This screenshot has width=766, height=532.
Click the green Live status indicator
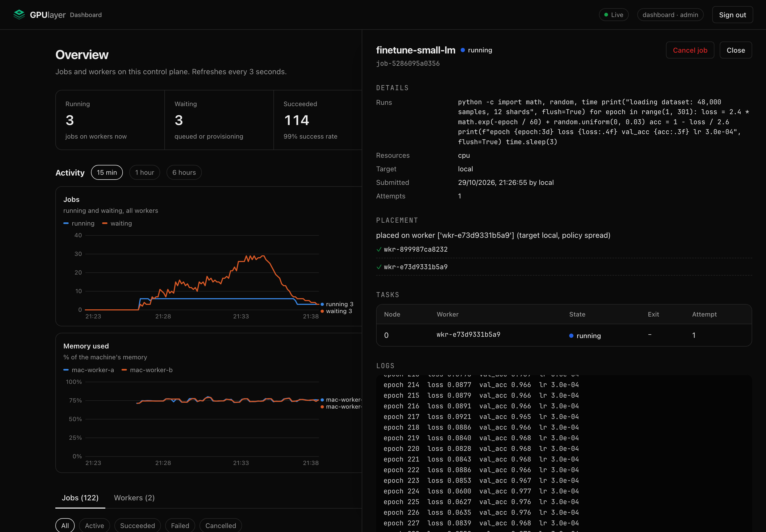pyautogui.click(x=613, y=15)
